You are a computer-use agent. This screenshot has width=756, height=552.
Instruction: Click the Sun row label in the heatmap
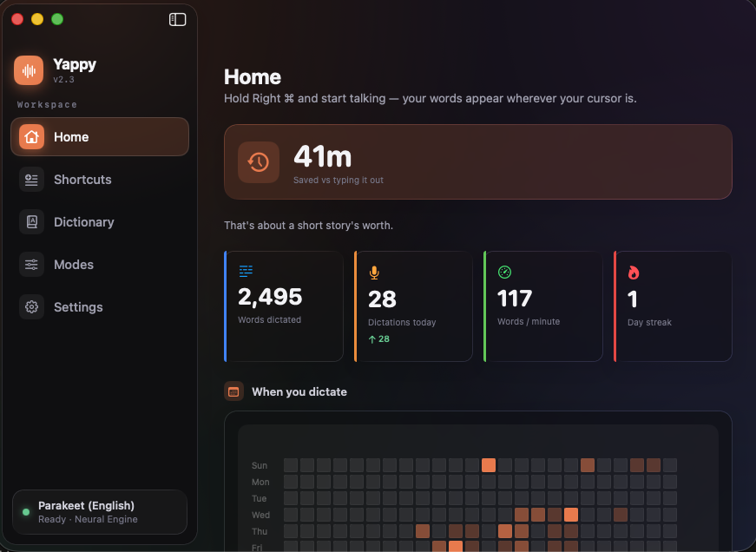tap(260, 466)
